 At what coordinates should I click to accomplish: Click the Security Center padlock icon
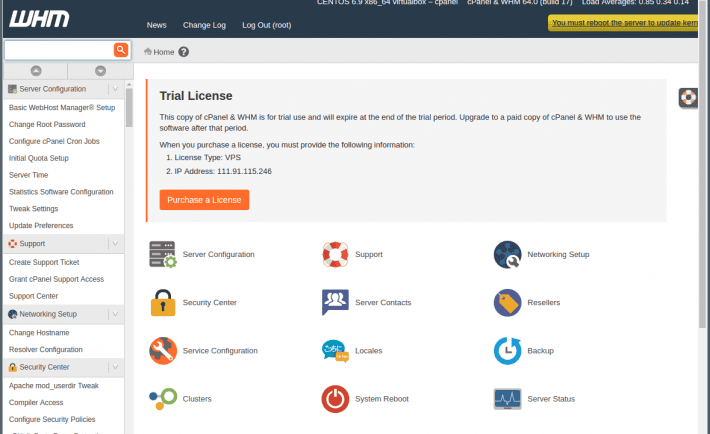tap(163, 303)
